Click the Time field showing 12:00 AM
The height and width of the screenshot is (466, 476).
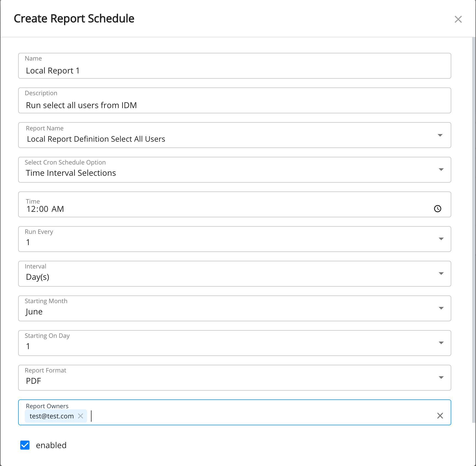coord(220,209)
